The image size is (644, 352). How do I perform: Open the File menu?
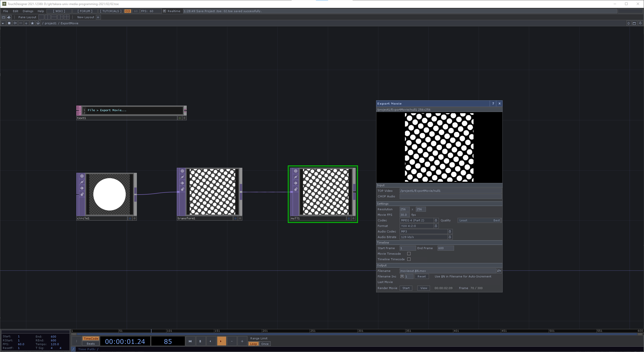click(6, 11)
